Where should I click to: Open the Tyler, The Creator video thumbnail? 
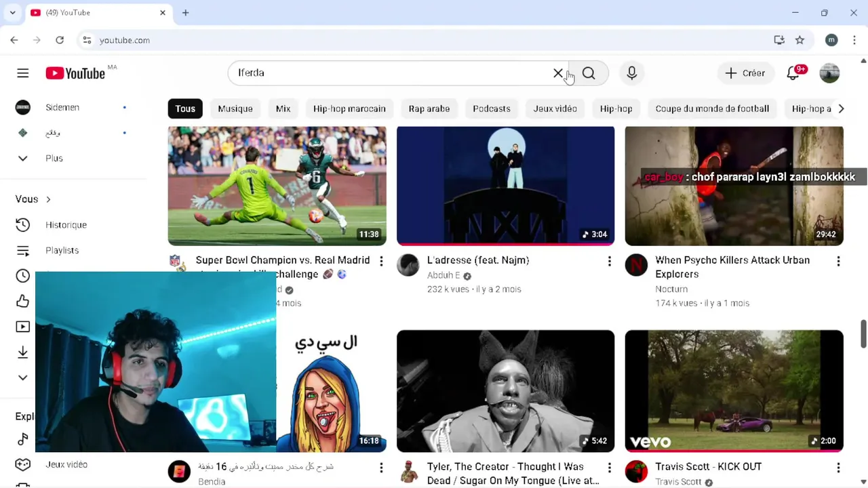505,391
